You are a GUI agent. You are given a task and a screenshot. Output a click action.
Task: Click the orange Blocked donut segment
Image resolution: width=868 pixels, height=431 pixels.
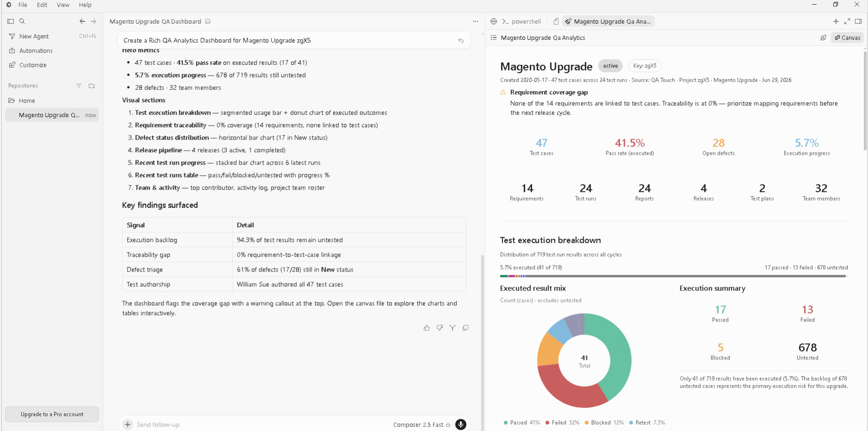tap(549, 350)
